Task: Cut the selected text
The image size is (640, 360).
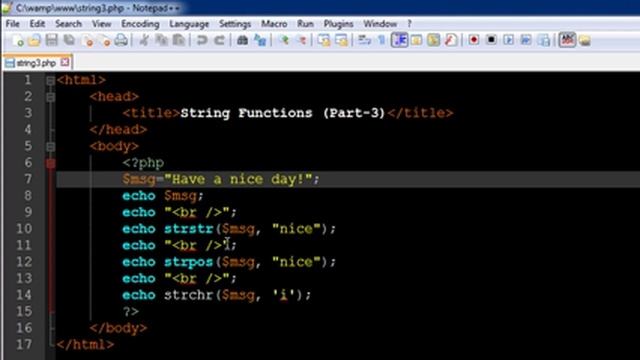Action: pyautogui.click(x=144, y=40)
